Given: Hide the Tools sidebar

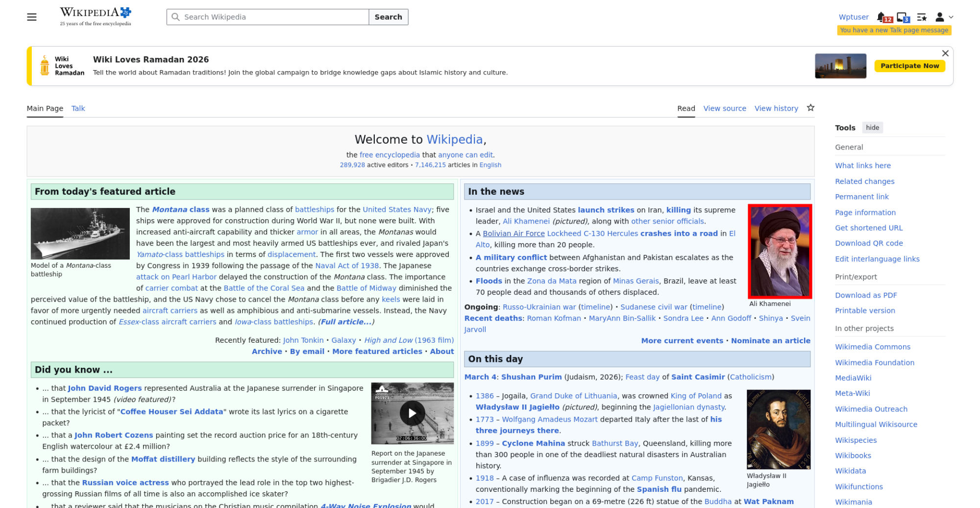Looking at the screenshot, I should [872, 127].
